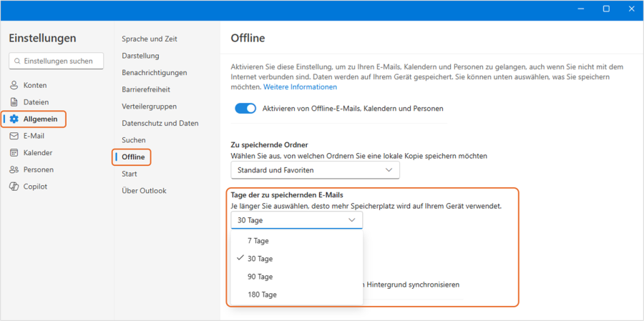Go to Konten category label

[x=35, y=85]
